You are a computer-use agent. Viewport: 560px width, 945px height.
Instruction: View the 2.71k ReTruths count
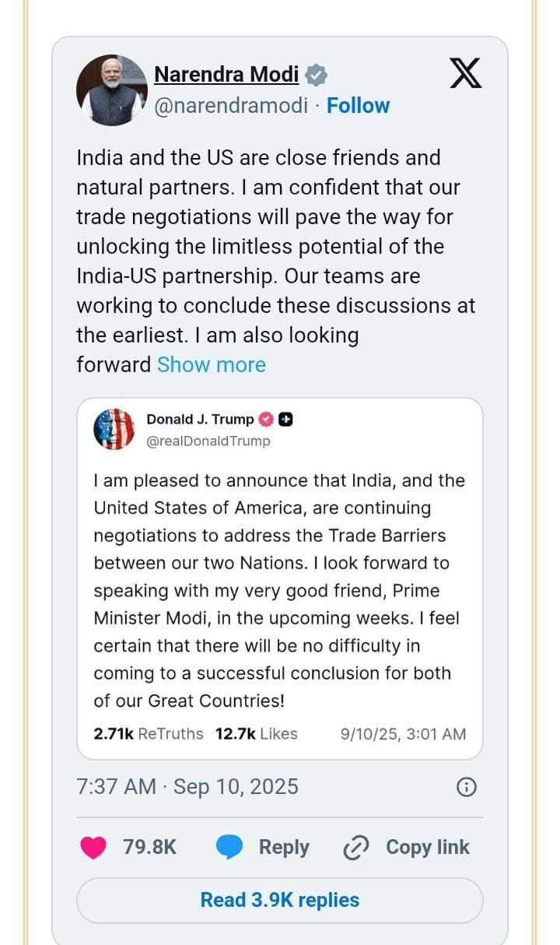(149, 733)
